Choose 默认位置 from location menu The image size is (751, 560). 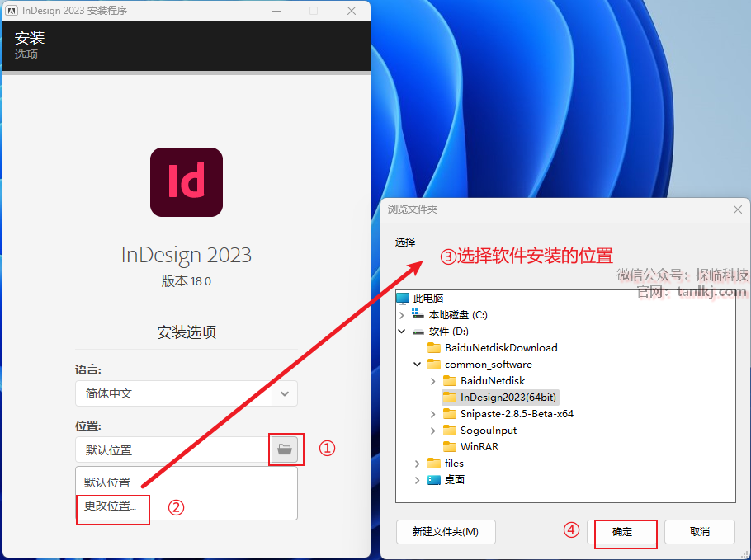click(107, 482)
